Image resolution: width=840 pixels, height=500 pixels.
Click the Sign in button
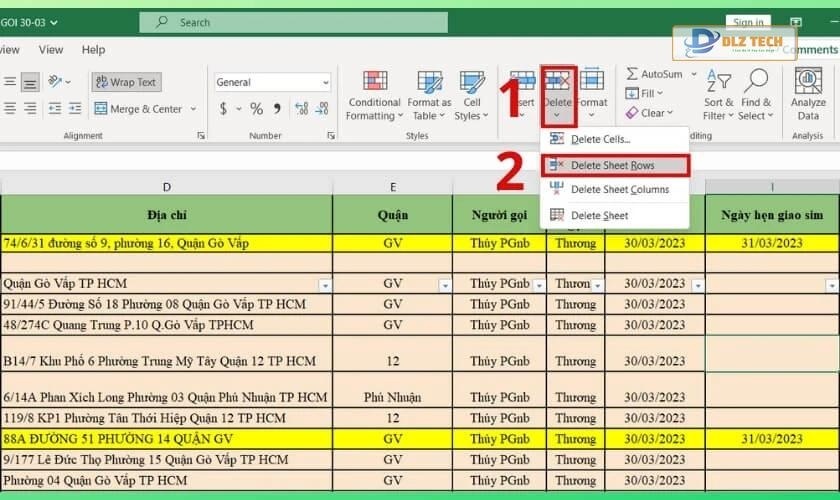point(748,22)
